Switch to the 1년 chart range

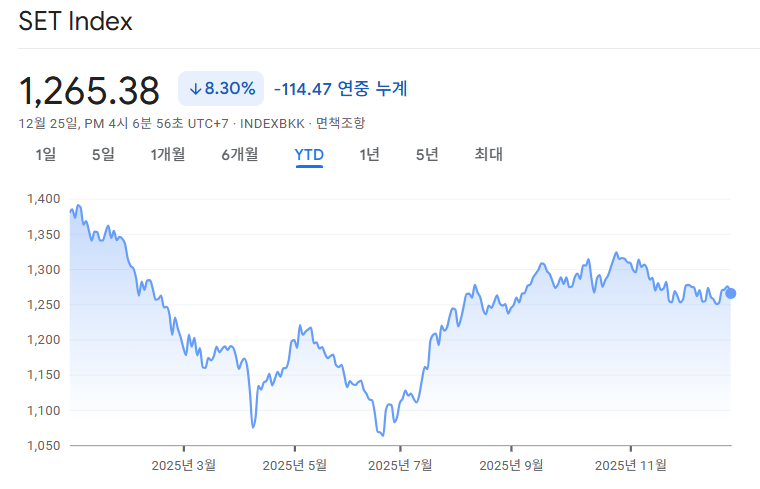[x=369, y=154]
